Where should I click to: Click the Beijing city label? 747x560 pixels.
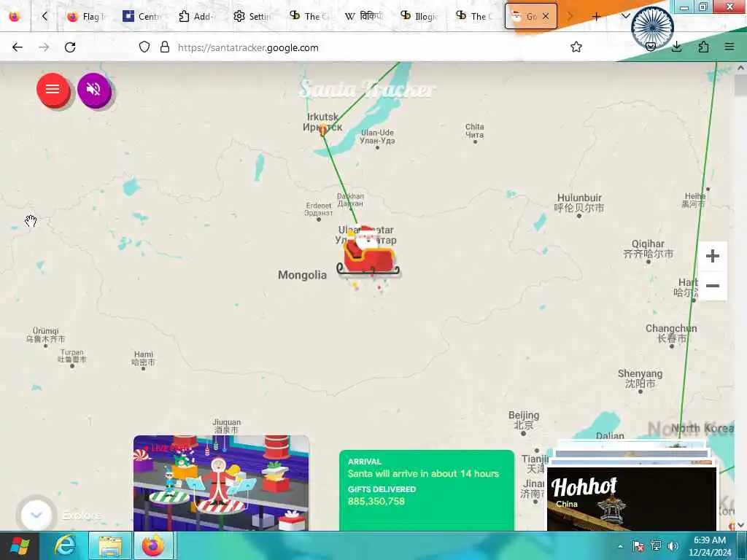(524, 419)
